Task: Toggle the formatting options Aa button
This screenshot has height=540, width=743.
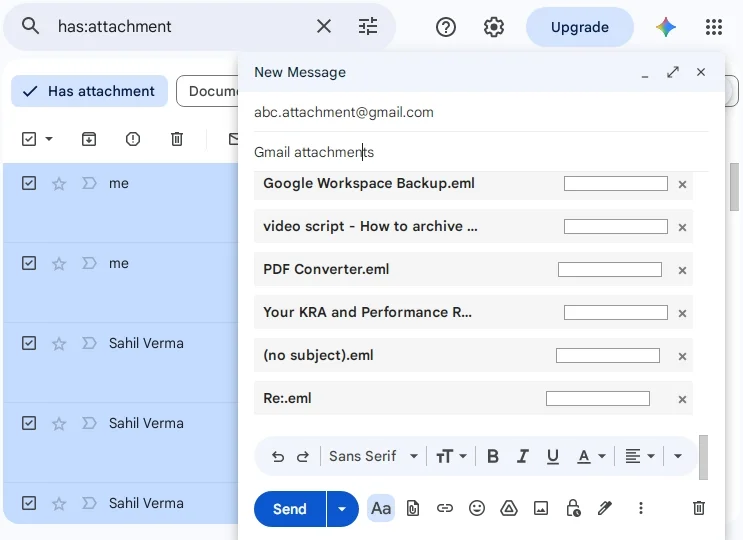Action: coord(381,509)
